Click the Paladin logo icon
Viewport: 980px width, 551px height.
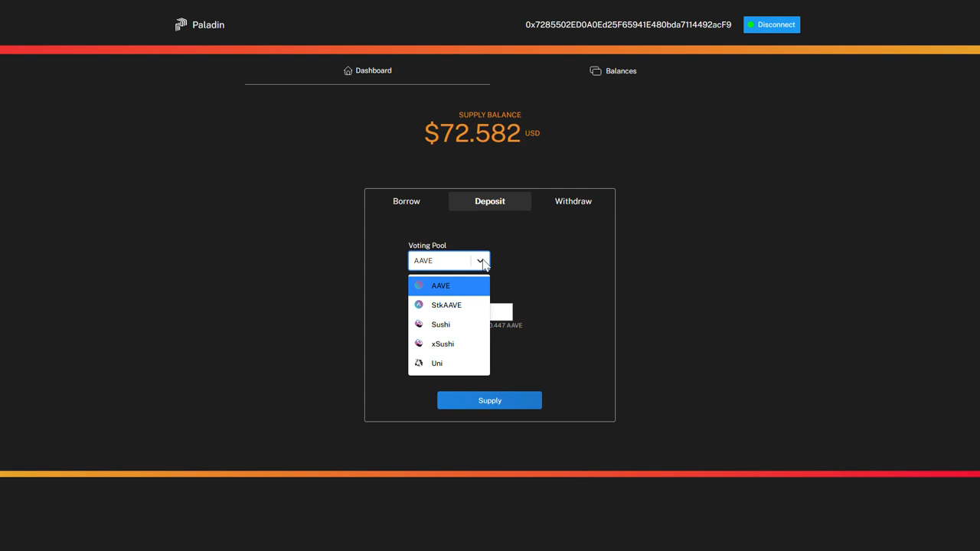[x=181, y=24]
